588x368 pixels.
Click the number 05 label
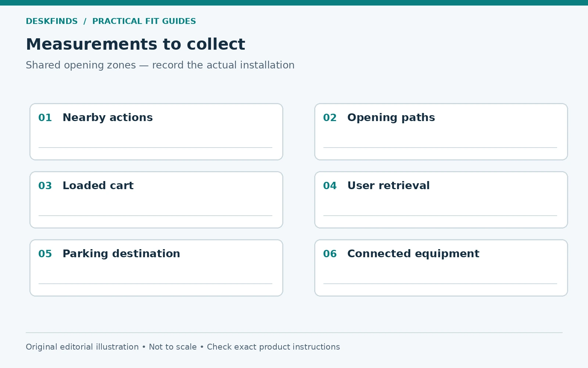(x=45, y=254)
